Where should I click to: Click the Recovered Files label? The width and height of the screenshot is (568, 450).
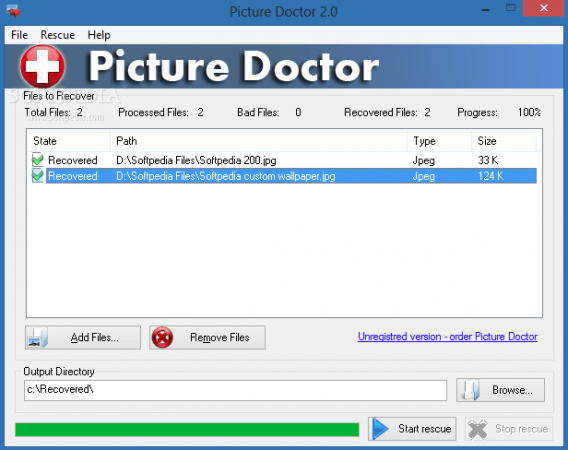381,112
